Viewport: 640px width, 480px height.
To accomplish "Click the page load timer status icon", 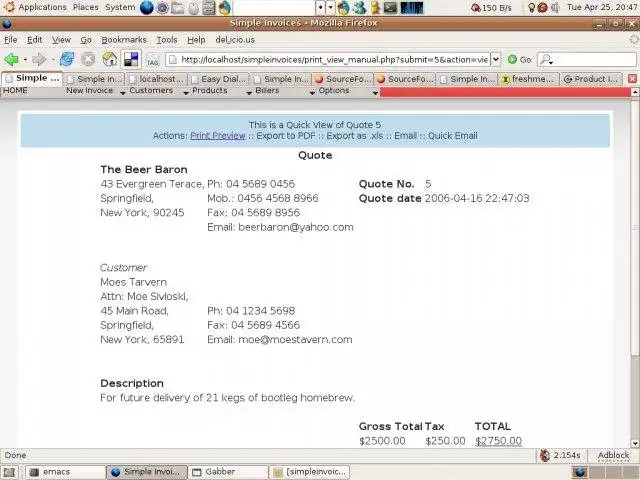I will [544, 455].
